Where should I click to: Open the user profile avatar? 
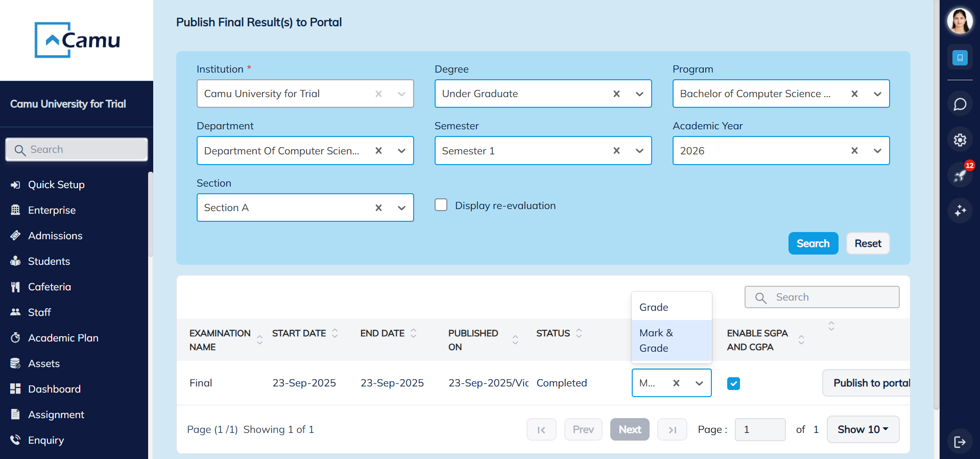tap(960, 21)
